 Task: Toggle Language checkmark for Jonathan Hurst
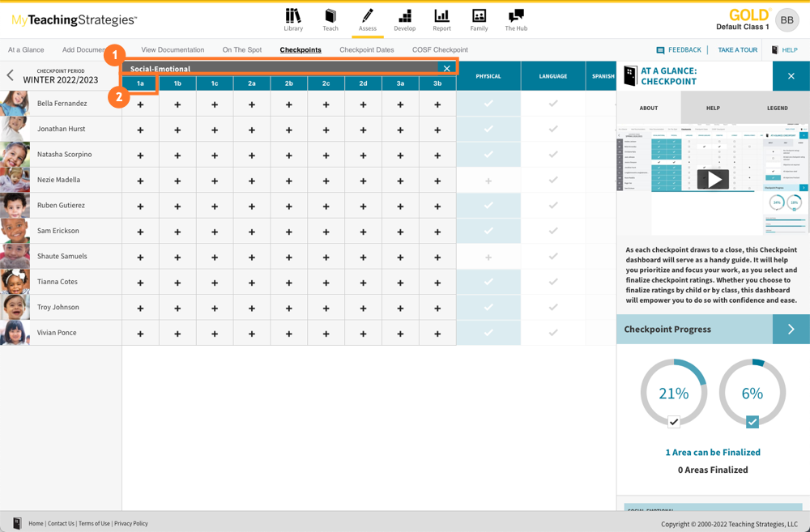point(553,129)
